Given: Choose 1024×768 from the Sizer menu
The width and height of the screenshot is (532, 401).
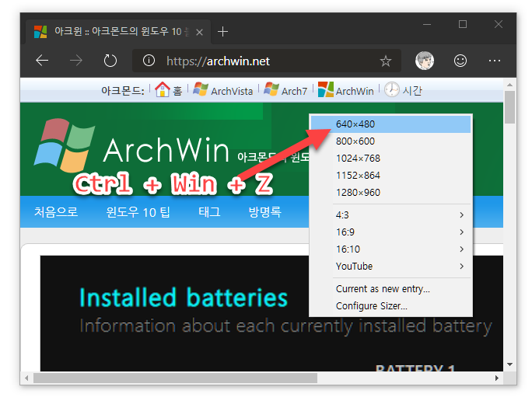Looking at the screenshot, I should (x=391, y=159).
